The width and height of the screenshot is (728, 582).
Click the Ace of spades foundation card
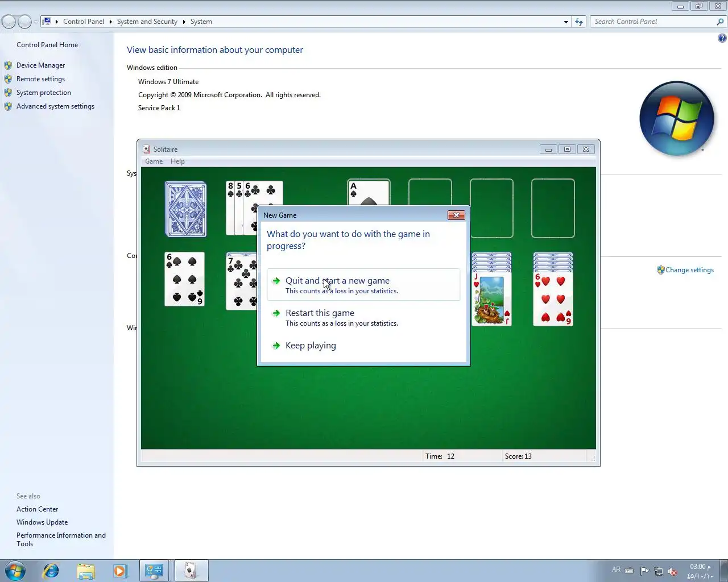click(369, 192)
